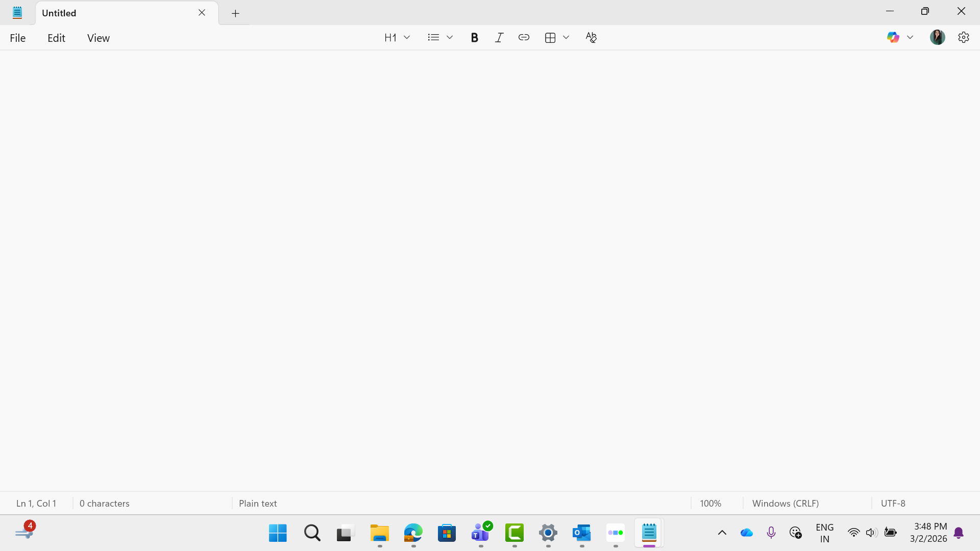Toggle Bold formatting

click(x=474, y=37)
